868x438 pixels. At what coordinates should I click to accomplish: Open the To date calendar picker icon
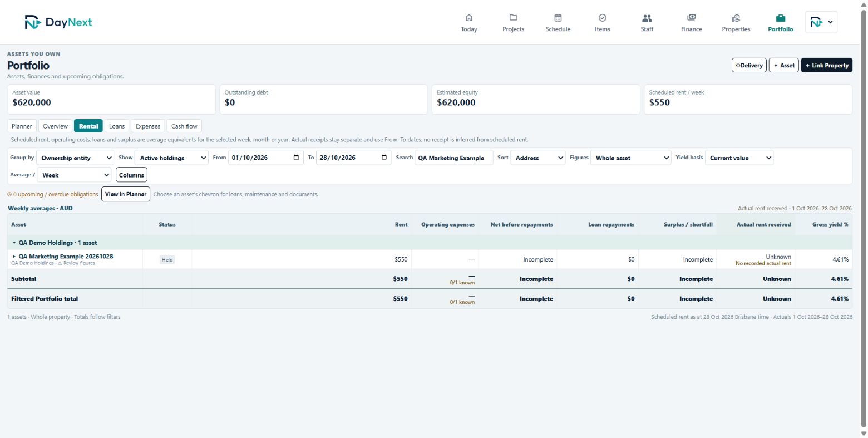[x=384, y=158]
